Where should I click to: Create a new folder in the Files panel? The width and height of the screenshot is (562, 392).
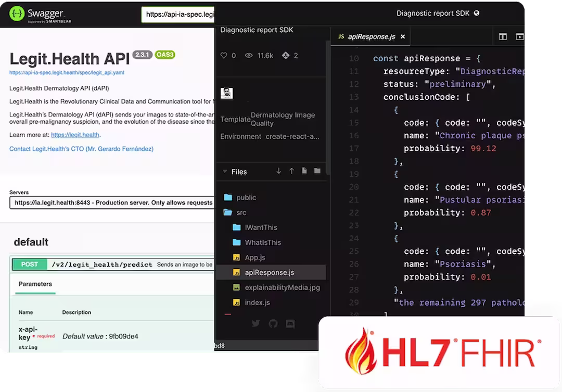pyautogui.click(x=317, y=171)
